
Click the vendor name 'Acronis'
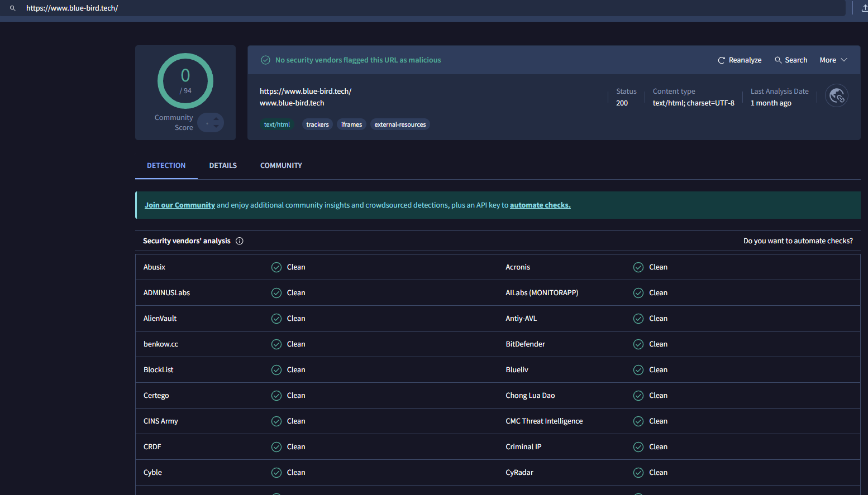click(518, 267)
